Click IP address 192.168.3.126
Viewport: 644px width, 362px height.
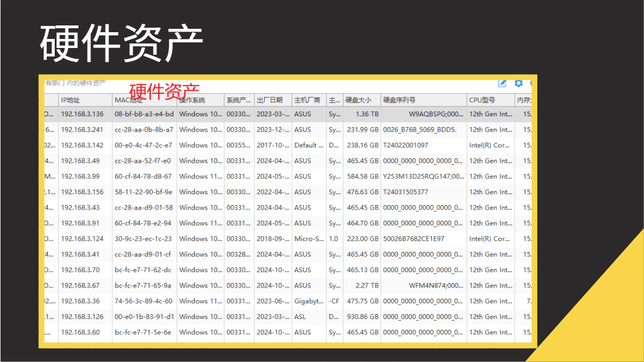pyautogui.click(x=82, y=317)
